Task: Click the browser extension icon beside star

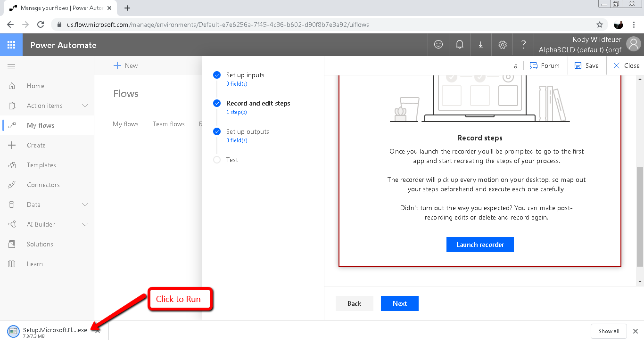Action: pos(619,24)
